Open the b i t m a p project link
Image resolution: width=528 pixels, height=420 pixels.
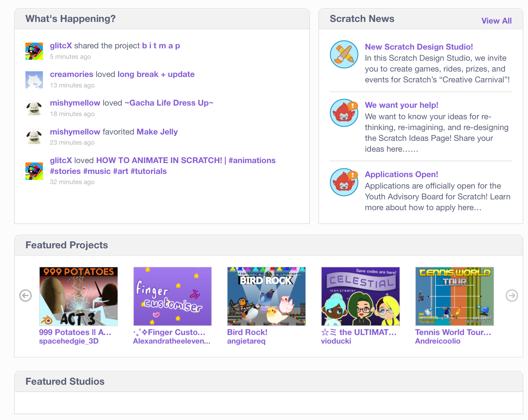(161, 46)
